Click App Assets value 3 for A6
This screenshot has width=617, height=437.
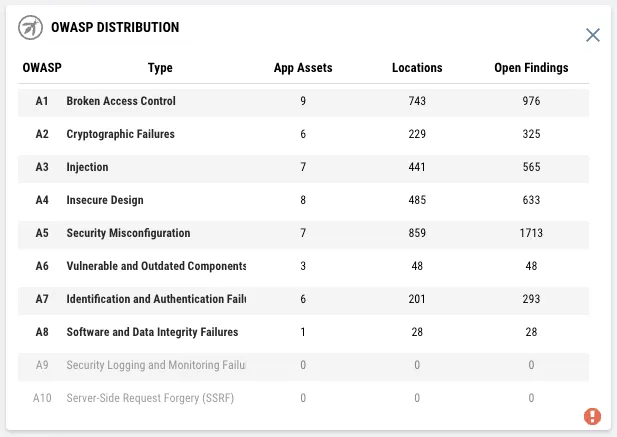[303, 266]
